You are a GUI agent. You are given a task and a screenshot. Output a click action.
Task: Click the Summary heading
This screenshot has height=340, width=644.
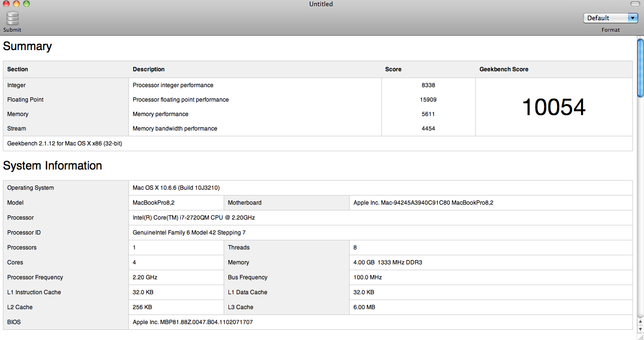click(x=27, y=46)
